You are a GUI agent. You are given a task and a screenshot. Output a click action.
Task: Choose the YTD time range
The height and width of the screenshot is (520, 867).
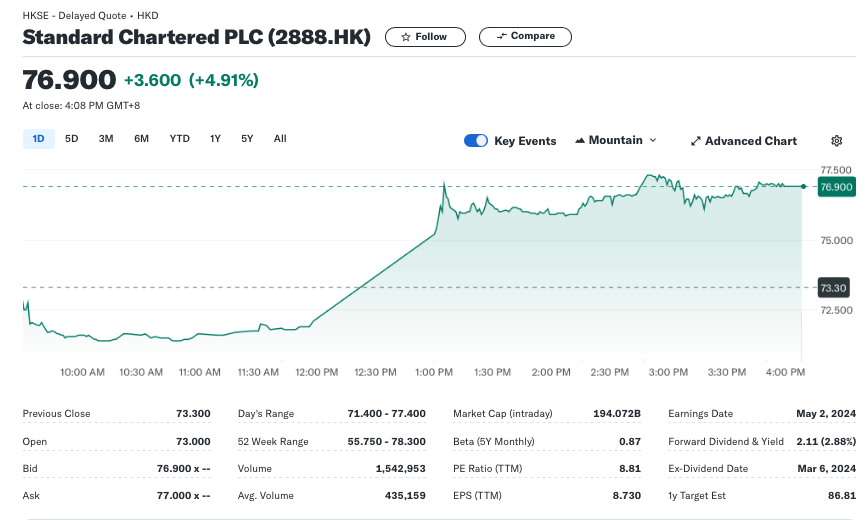coord(179,139)
